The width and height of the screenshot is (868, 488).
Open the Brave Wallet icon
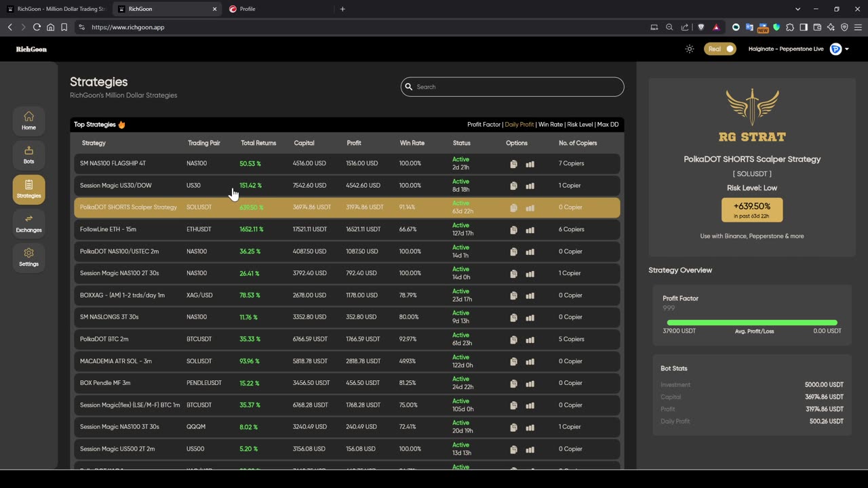[x=817, y=27]
